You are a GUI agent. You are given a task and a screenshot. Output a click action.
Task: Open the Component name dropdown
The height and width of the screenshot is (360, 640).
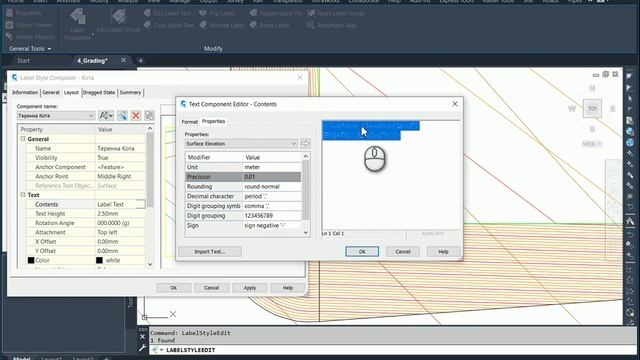click(56, 116)
